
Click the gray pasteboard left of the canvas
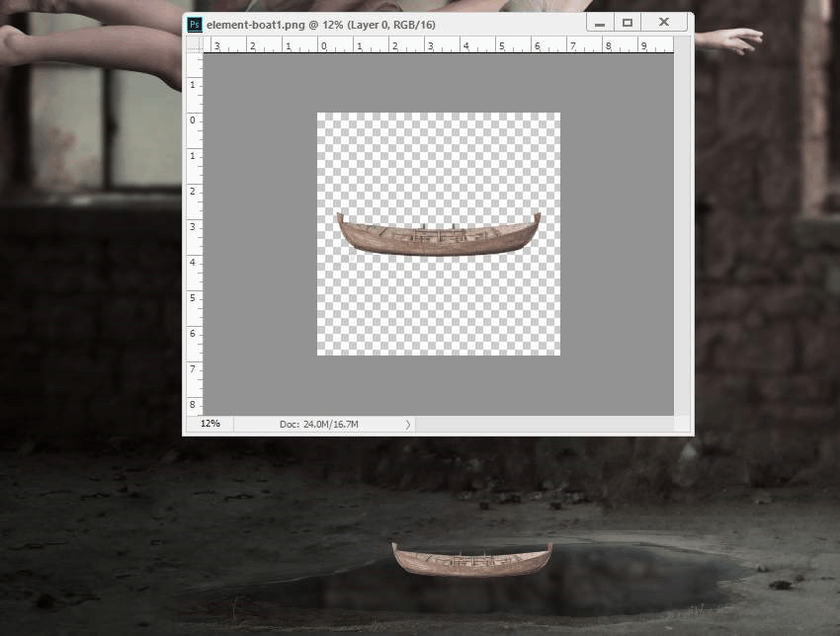pyautogui.click(x=260, y=234)
